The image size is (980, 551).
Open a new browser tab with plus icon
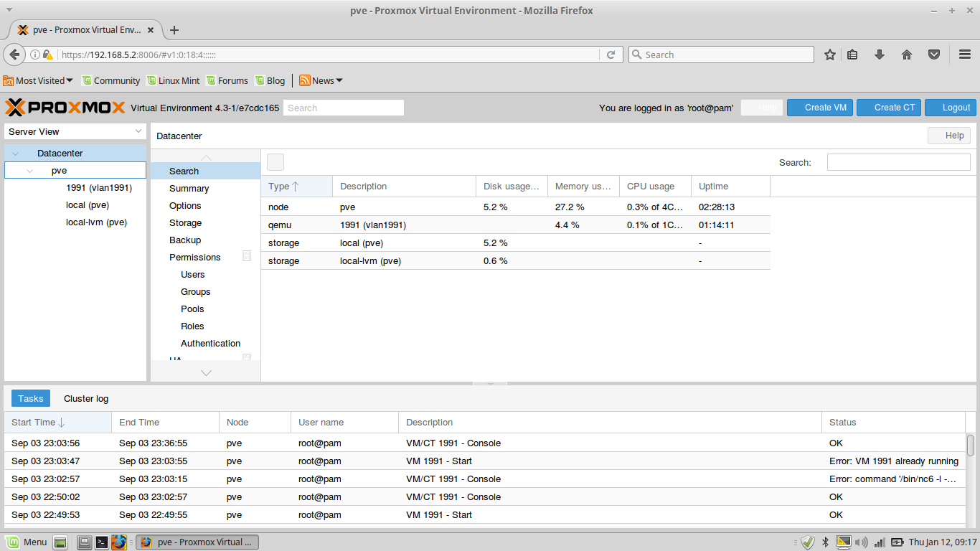pos(174,30)
